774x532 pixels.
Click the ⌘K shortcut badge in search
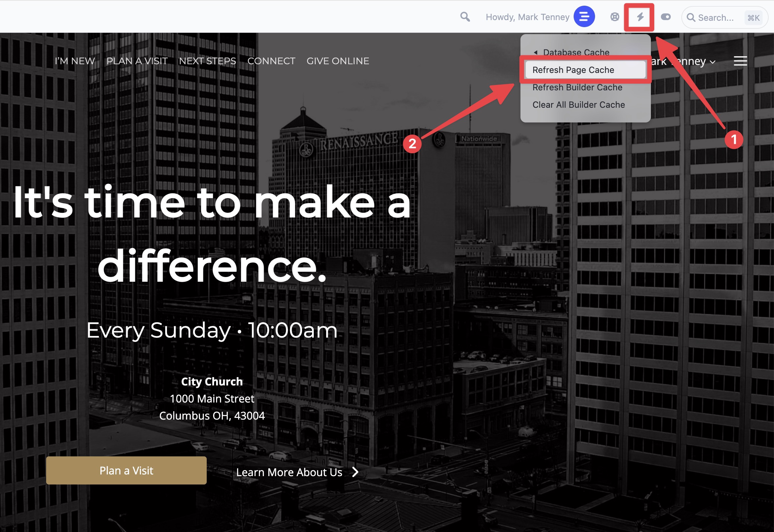click(x=753, y=18)
